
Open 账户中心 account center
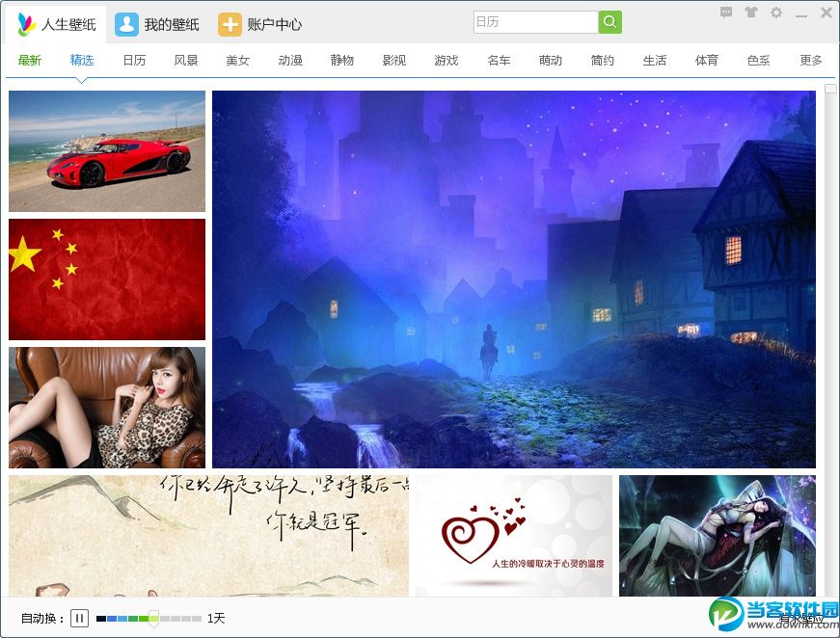click(x=259, y=24)
